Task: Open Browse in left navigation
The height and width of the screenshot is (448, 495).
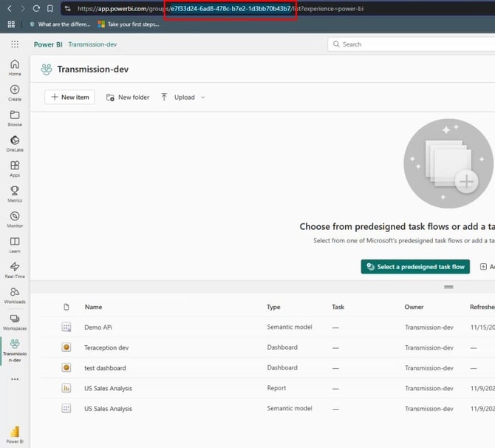Action: coord(15,118)
